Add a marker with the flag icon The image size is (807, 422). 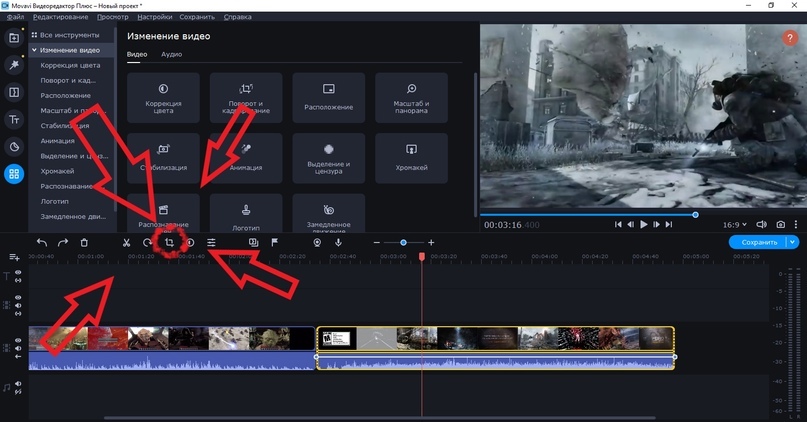tap(274, 242)
